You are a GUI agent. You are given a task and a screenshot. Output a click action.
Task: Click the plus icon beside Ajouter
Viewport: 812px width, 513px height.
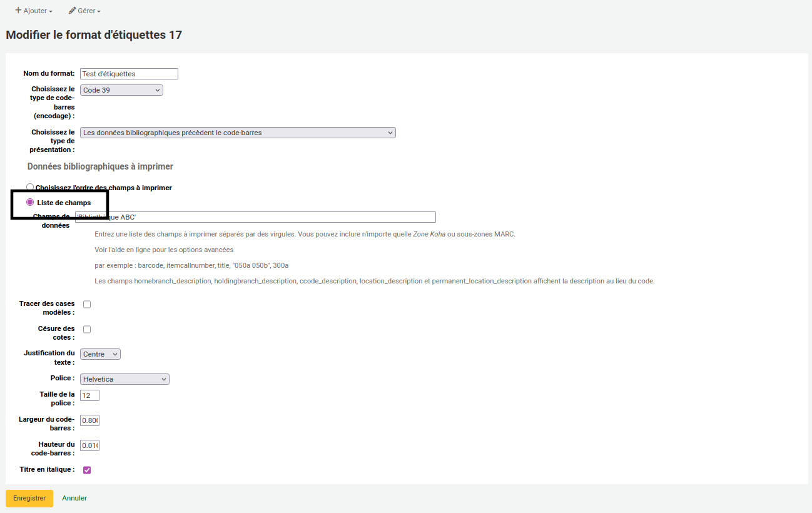[18, 11]
